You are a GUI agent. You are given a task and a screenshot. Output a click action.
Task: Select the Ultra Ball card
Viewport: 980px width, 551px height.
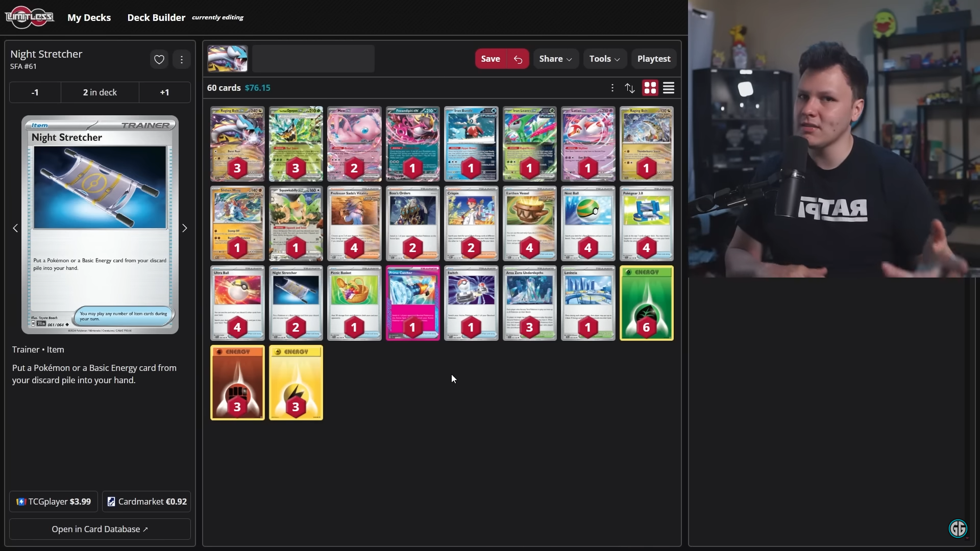(237, 303)
